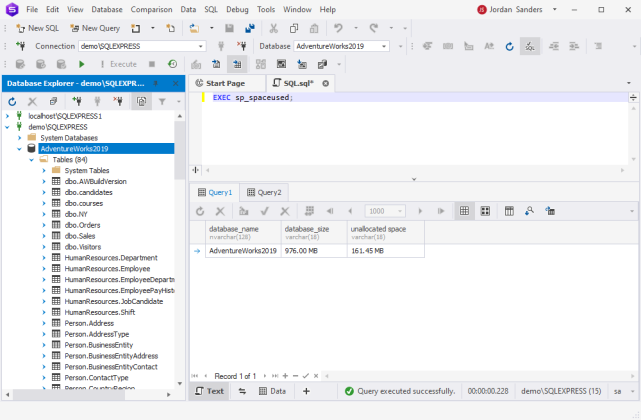Click the Stop execution square icon
641x420 pixels.
(152, 64)
